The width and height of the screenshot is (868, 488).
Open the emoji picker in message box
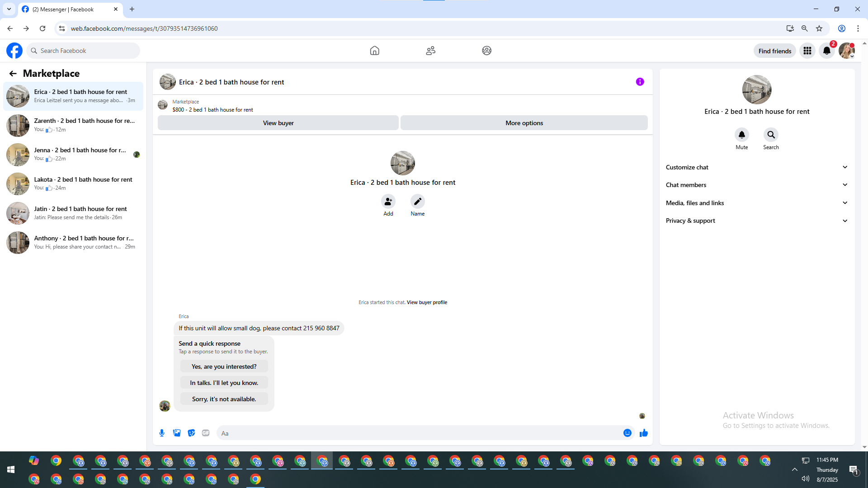click(x=627, y=433)
